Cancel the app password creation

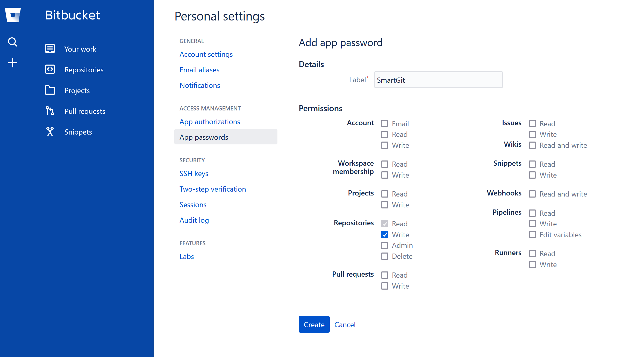tap(345, 324)
